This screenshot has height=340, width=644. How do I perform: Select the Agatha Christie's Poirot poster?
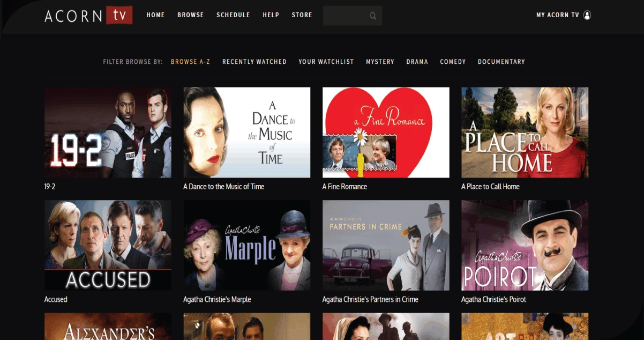525,245
